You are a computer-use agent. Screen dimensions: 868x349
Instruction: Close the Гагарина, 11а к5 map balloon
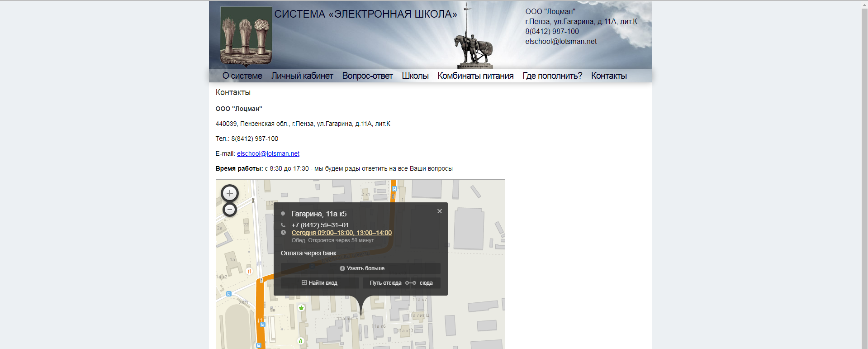coord(439,211)
